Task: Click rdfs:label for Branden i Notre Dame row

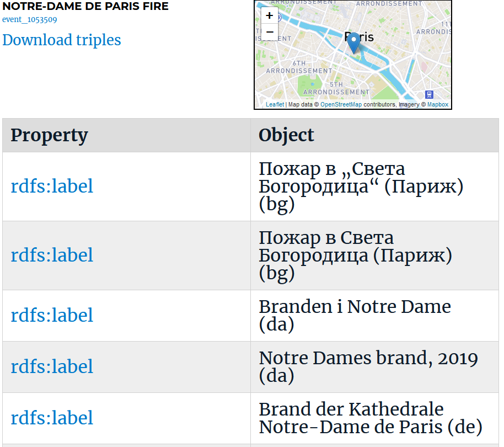Action: pyautogui.click(x=52, y=316)
